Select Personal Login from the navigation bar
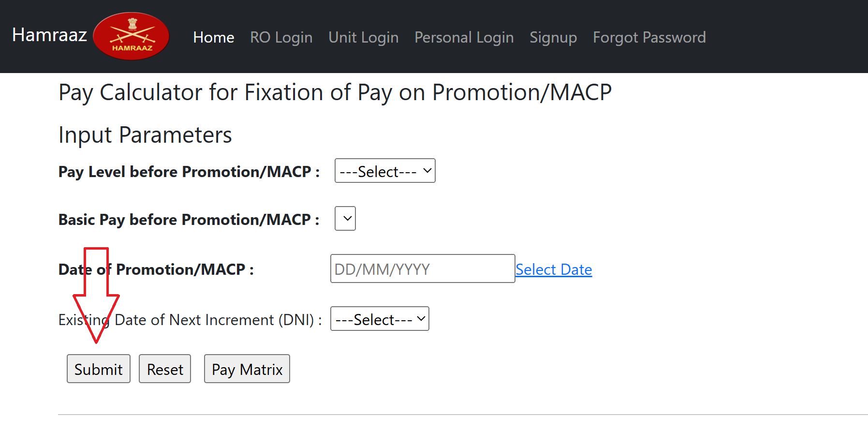The image size is (868, 447). (463, 37)
